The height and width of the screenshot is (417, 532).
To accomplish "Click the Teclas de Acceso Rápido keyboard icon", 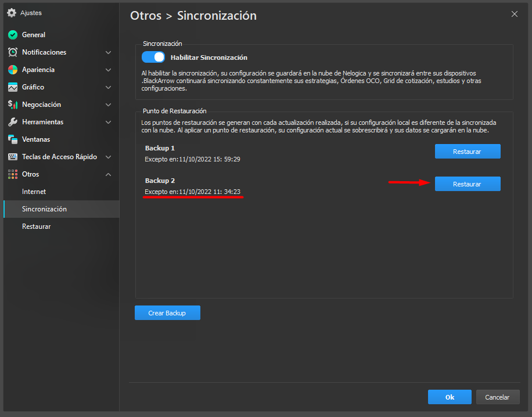I will [x=12, y=157].
